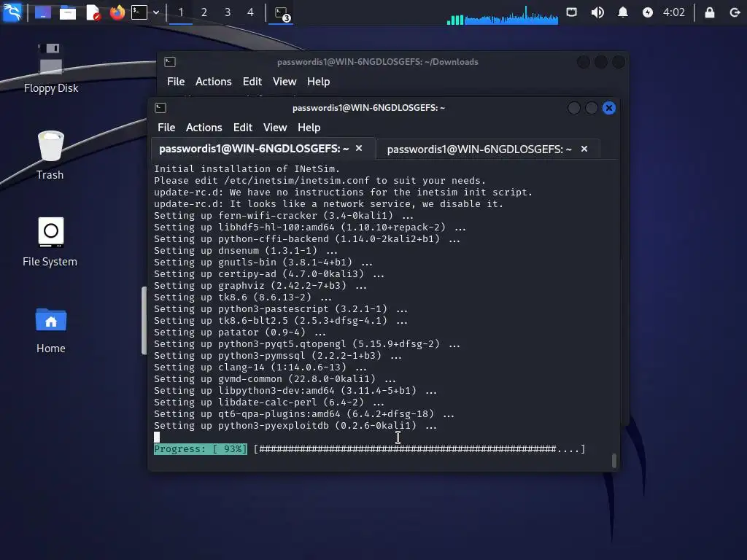Switch to workspace 3
The height and width of the screenshot is (560, 747).
pos(228,12)
